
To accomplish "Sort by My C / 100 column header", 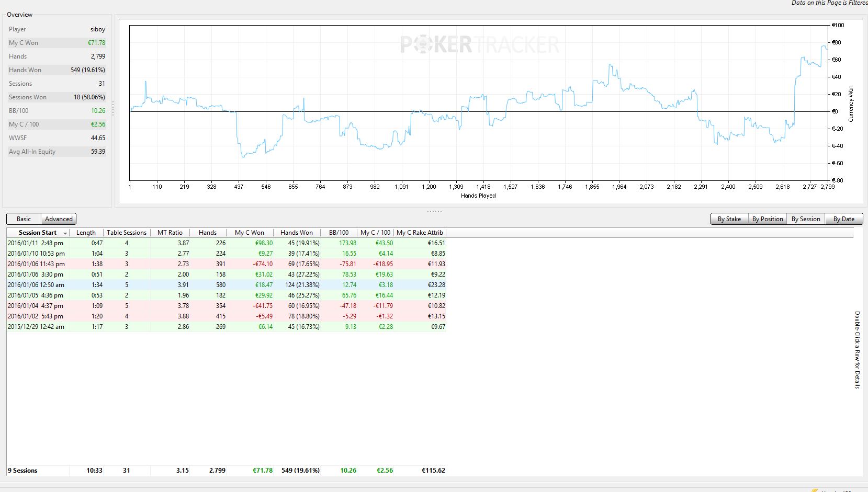I will (375, 233).
